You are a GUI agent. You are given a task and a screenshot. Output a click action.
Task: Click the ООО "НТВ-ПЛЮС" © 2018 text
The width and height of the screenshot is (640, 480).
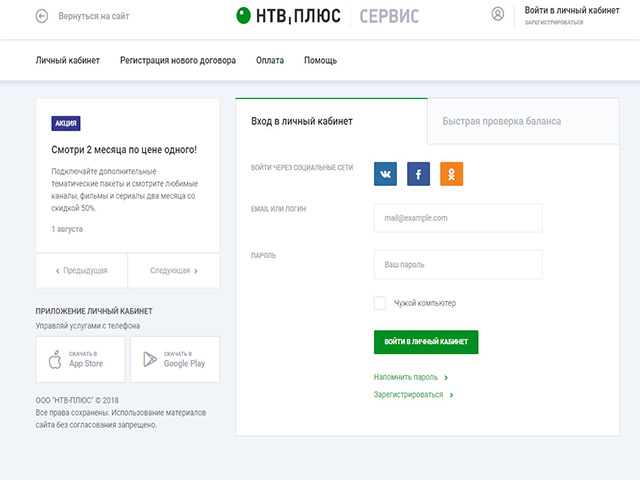[x=77, y=400]
